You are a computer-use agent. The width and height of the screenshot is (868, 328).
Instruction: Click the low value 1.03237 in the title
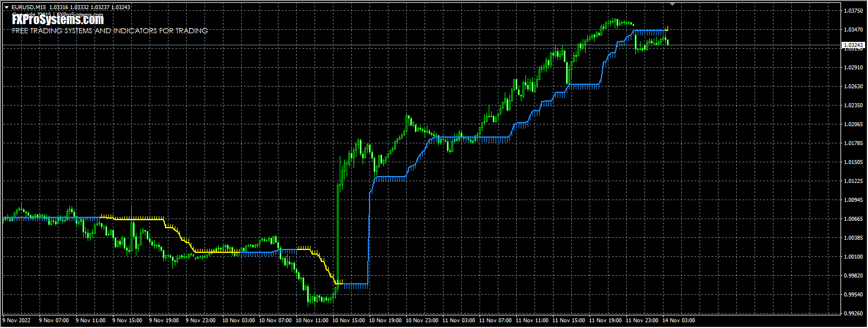click(100, 7)
